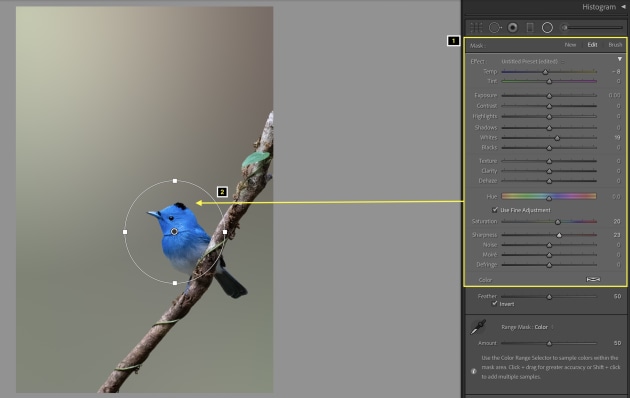630x398 pixels.
Task: Toggle the Invert mask checkbox
Action: pyautogui.click(x=495, y=304)
